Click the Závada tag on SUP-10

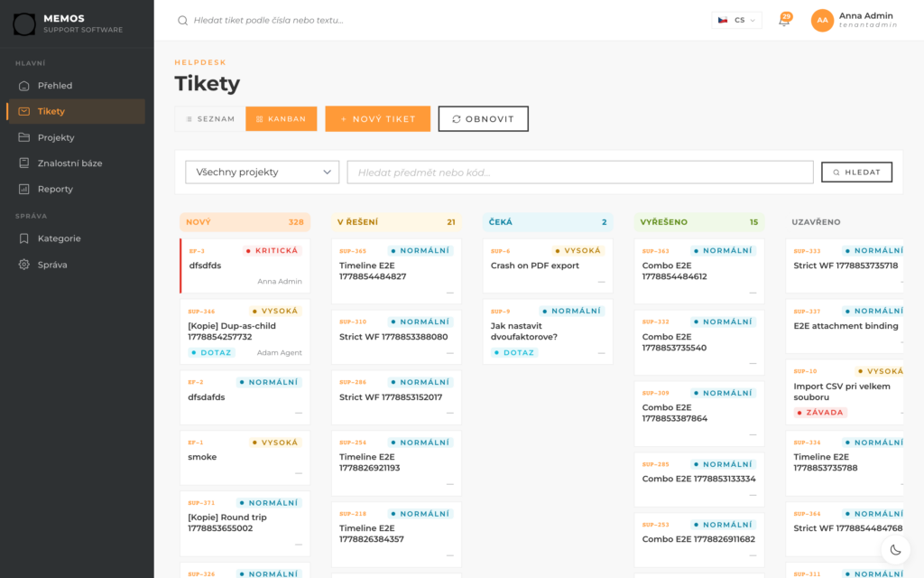tap(820, 412)
